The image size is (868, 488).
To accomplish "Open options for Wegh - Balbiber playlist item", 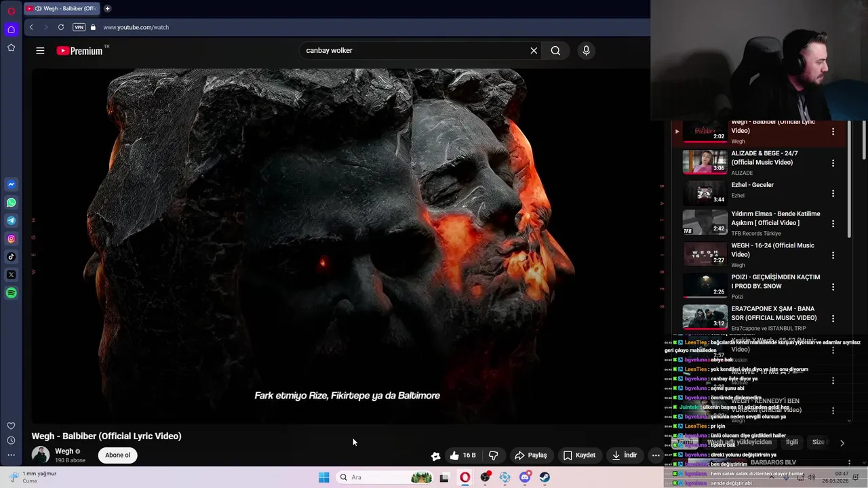I will 833,131.
